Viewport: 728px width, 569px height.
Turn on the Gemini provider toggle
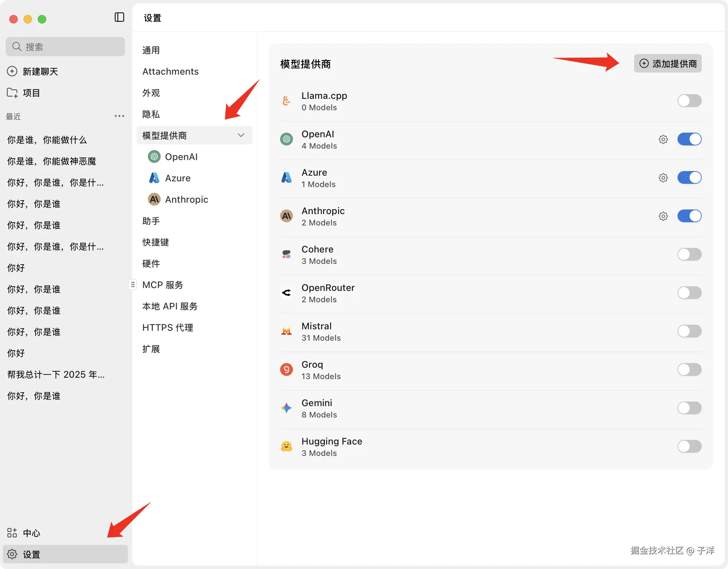point(689,408)
